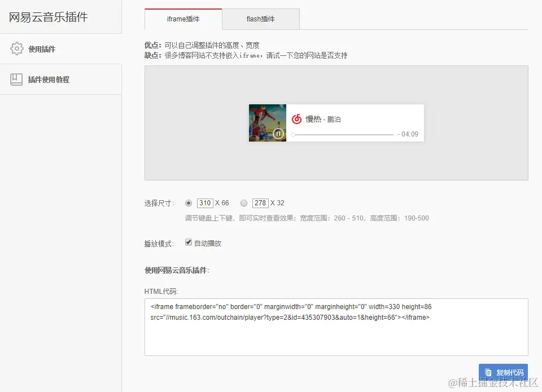Switch to the flash插件 tab
Screen dimensions: 542x392
click(261, 19)
